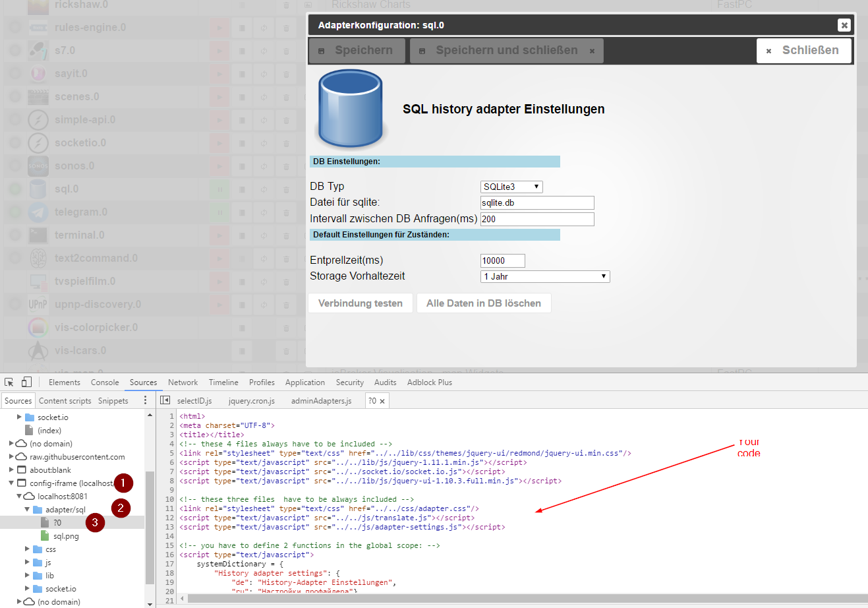Start the scenes.0 instance
Viewport: 868px width, 608px height.
click(x=219, y=97)
